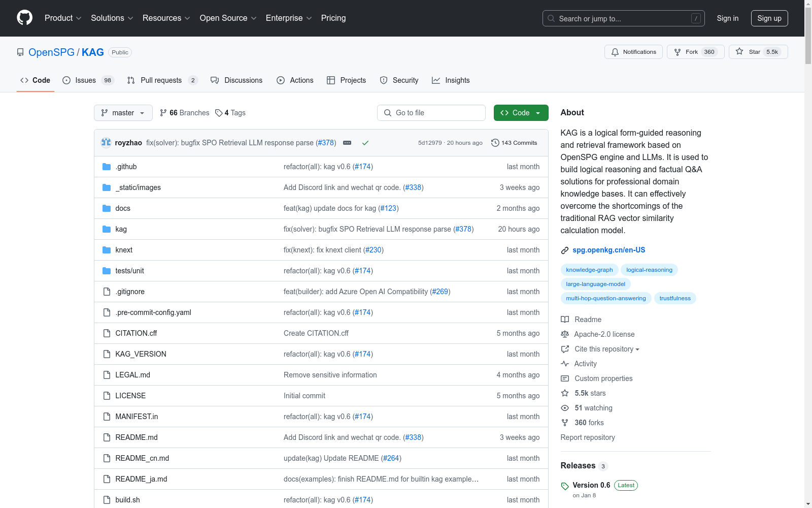The image size is (812, 508).
Task: Expand the Open Source menu
Action: click(228, 18)
